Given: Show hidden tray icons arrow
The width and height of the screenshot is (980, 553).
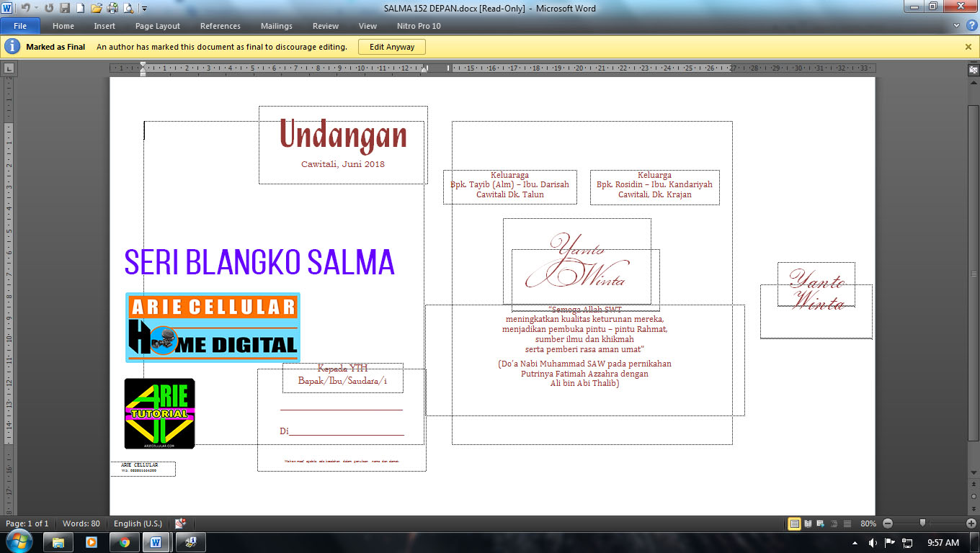Looking at the screenshot, I should [x=855, y=542].
